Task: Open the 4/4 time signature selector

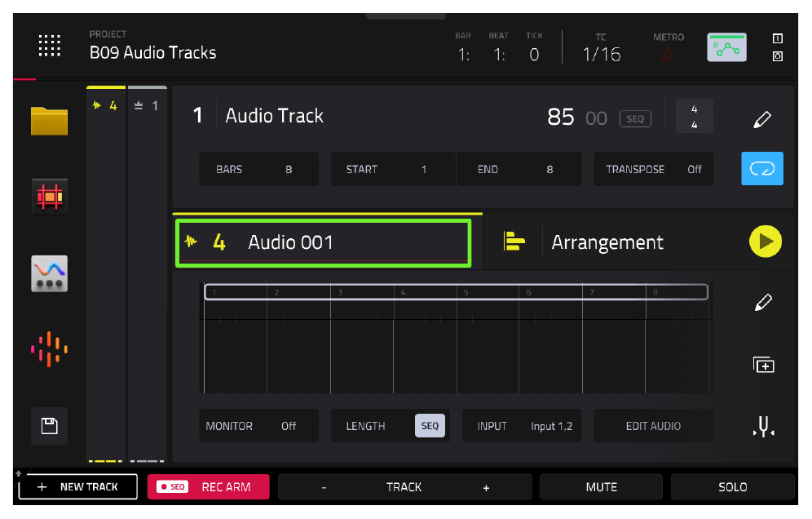Action: coord(694,117)
